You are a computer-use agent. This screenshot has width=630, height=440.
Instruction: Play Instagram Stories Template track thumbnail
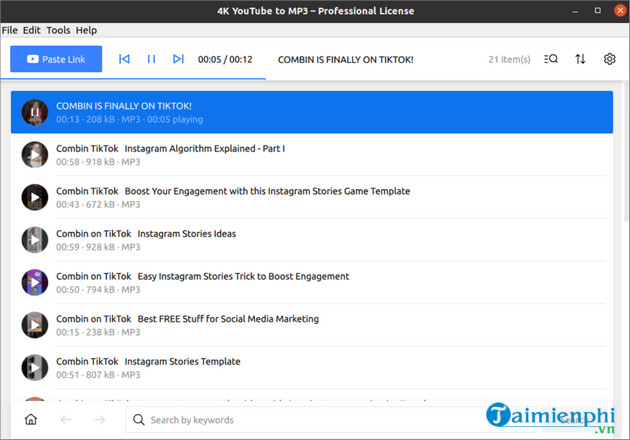click(x=35, y=368)
